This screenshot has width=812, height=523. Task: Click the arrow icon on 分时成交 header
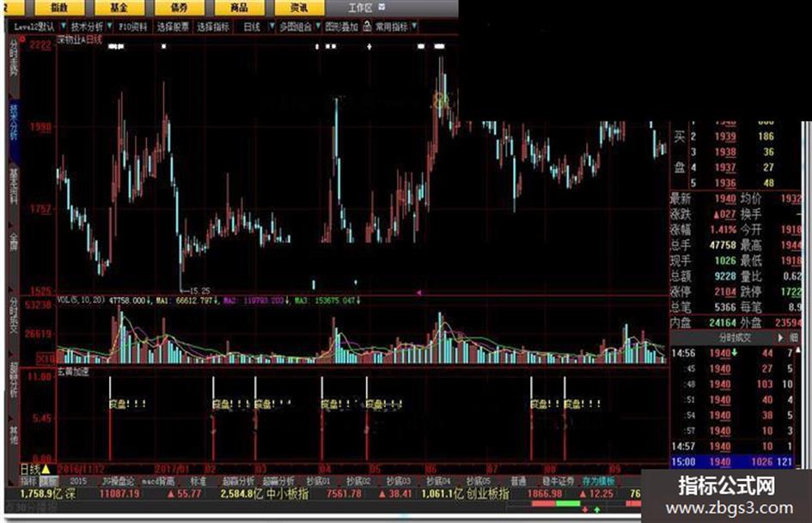[x=780, y=338]
